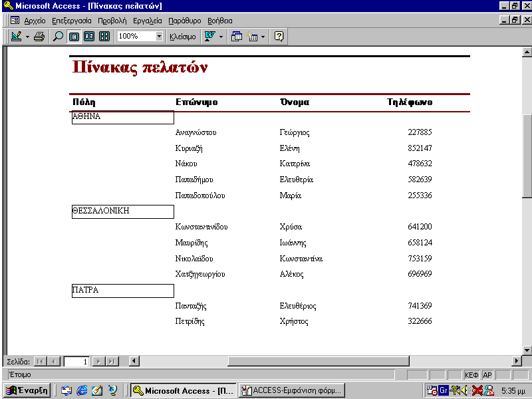This screenshot has height=399, width=532.
Task: Click the horizontal scrollbar right arrow
Action: click(516, 361)
